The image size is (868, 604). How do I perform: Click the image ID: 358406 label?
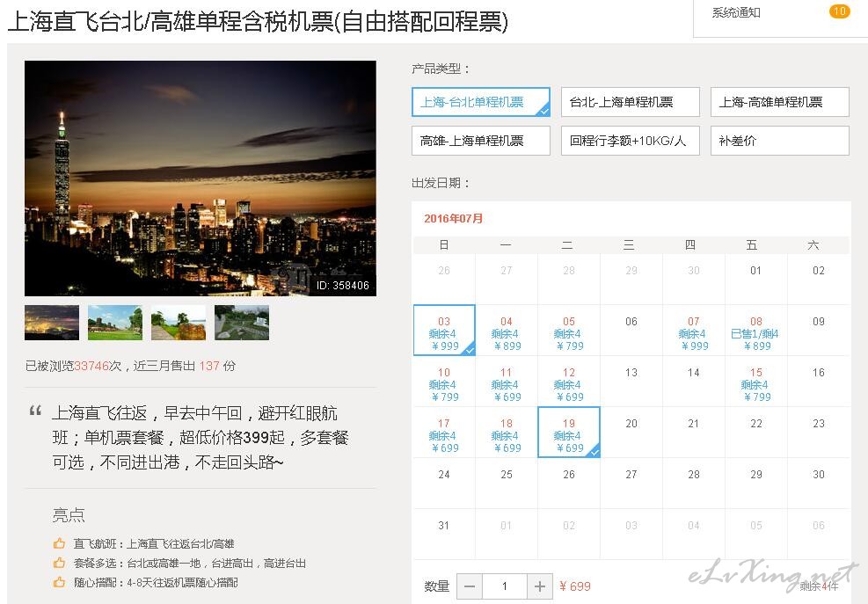pyautogui.click(x=343, y=286)
